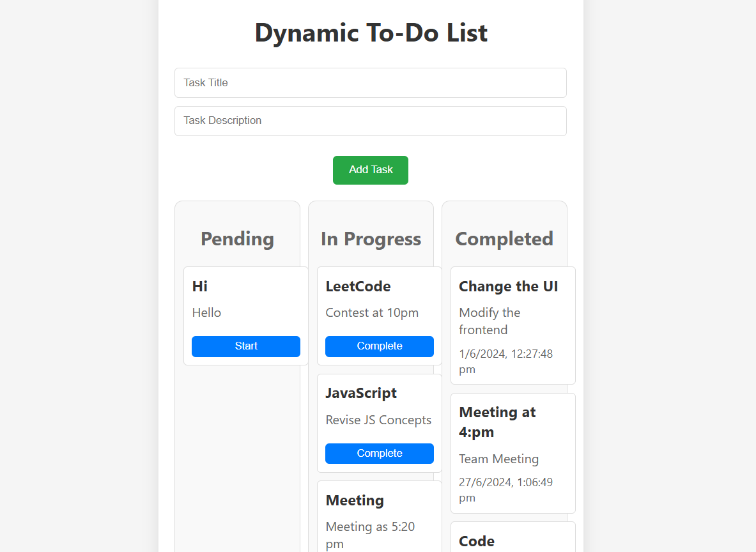
Task: Complete the JavaScript task
Action: [x=380, y=454]
